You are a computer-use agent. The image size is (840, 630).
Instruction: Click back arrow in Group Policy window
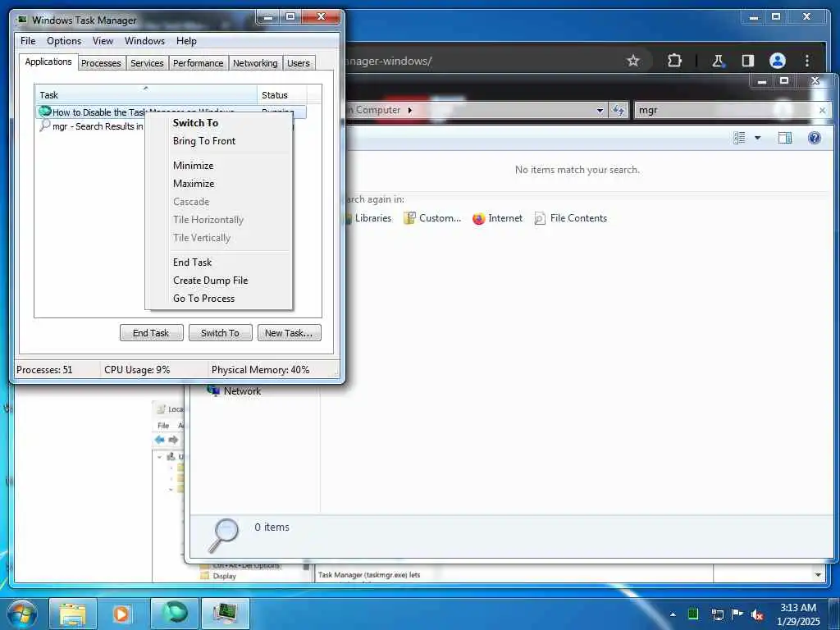(x=160, y=440)
